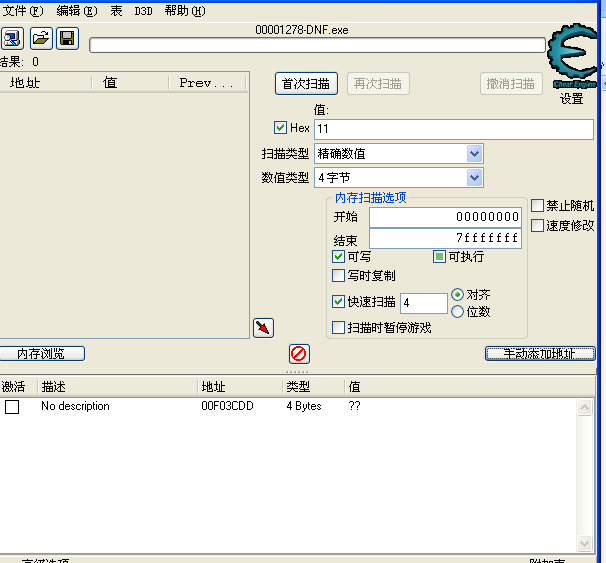
Task: Open the 帮助(H) menu
Action: (185, 11)
